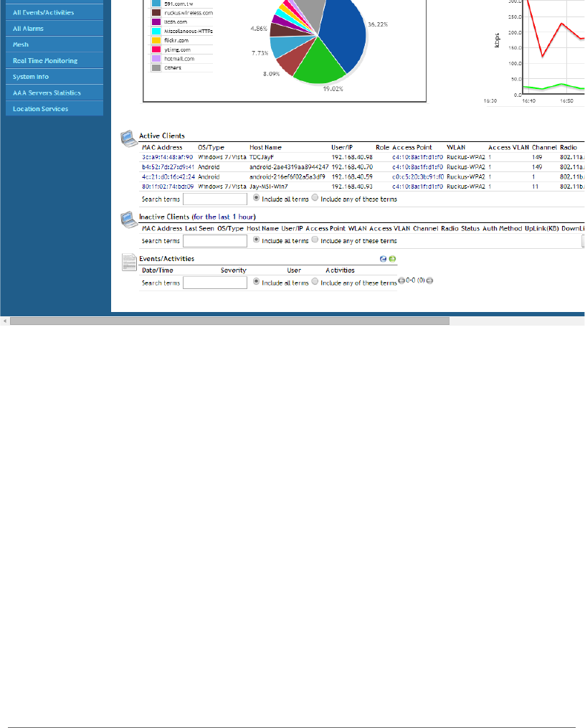Select Include any of these terms under Inactive Clients
Screen dimensions: 585x728
[315, 240]
